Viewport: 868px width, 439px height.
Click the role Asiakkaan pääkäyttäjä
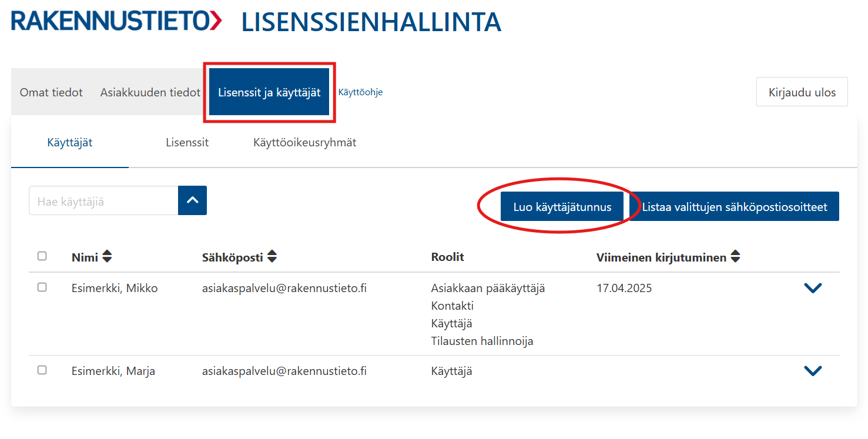(488, 289)
